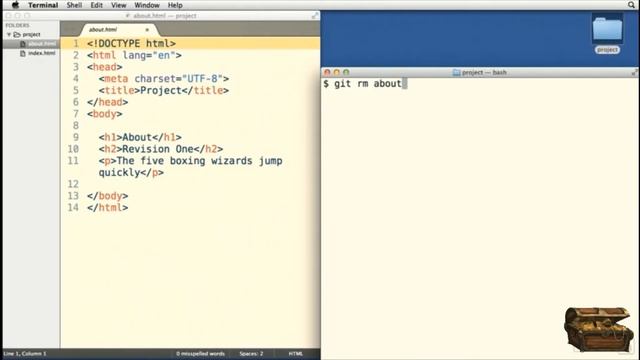Screen dimensions: 640x360
Task: Minimize the project bash terminal window
Action: (x=336, y=72)
